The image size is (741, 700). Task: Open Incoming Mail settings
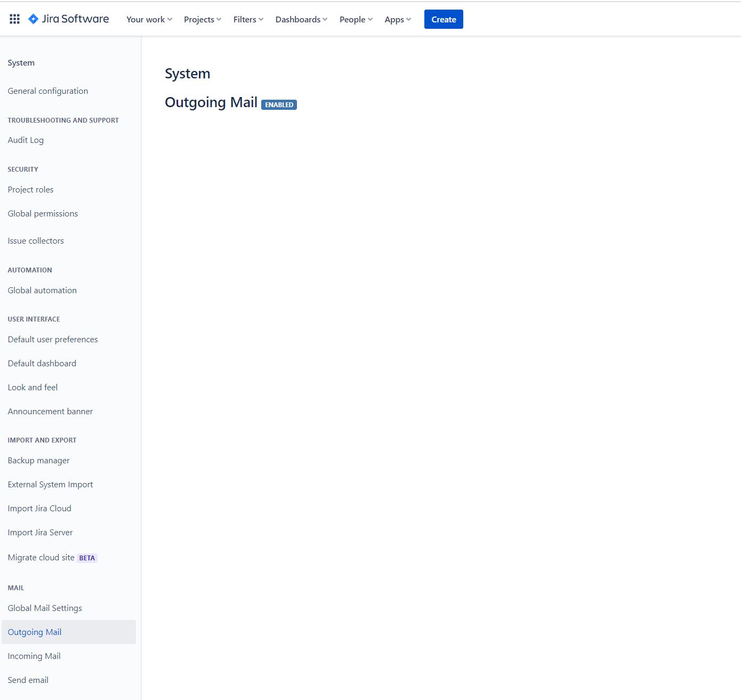(34, 656)
